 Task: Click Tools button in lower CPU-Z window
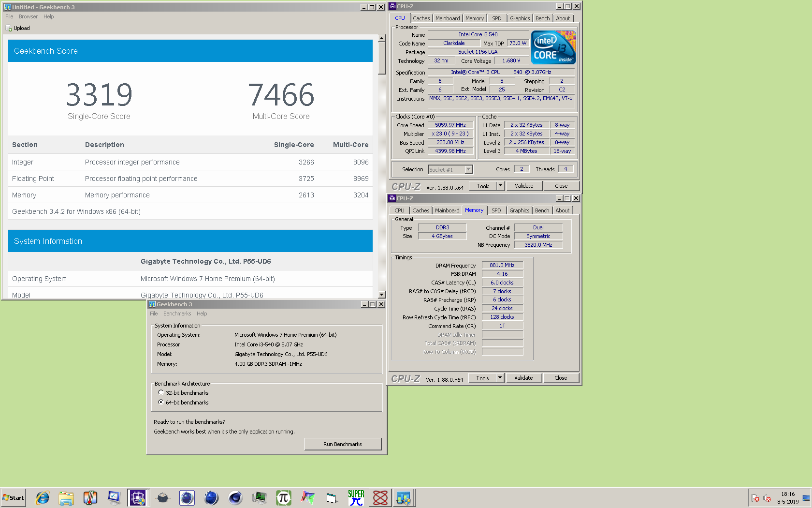[x=482, y=378]
